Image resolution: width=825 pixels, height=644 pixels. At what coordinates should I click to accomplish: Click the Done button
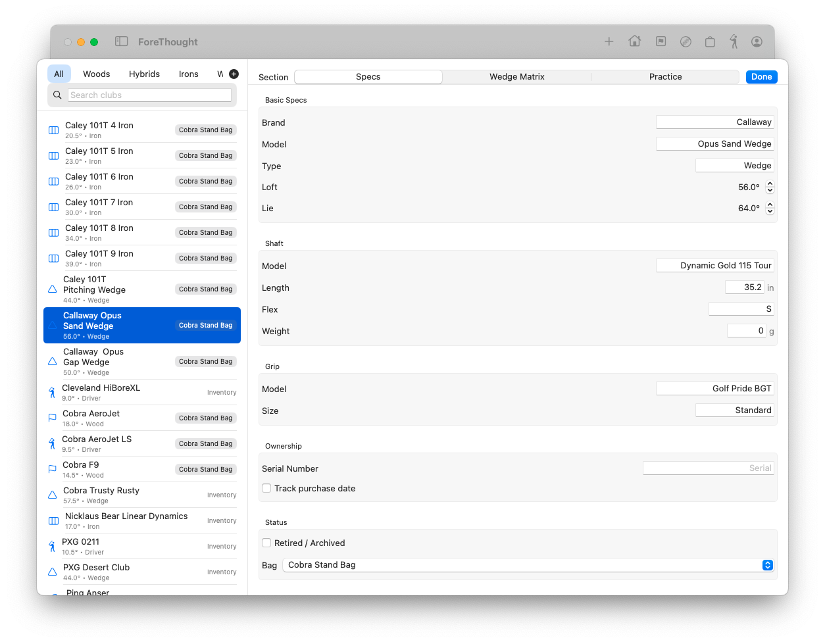[x=762, y=77]
